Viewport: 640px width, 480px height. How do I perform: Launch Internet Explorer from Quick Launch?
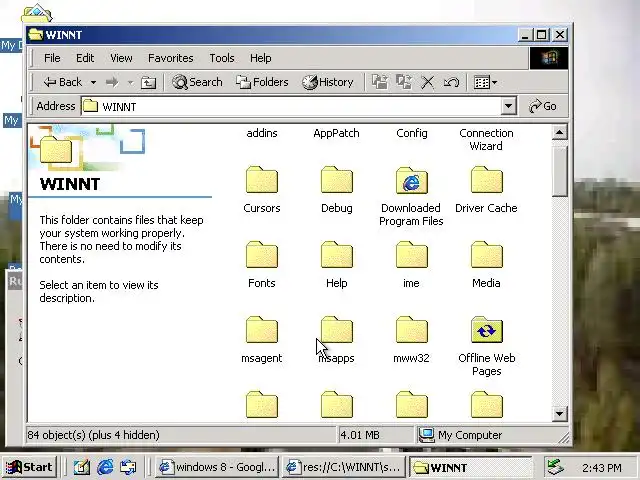pyautogui.click(x=105, y=467)
